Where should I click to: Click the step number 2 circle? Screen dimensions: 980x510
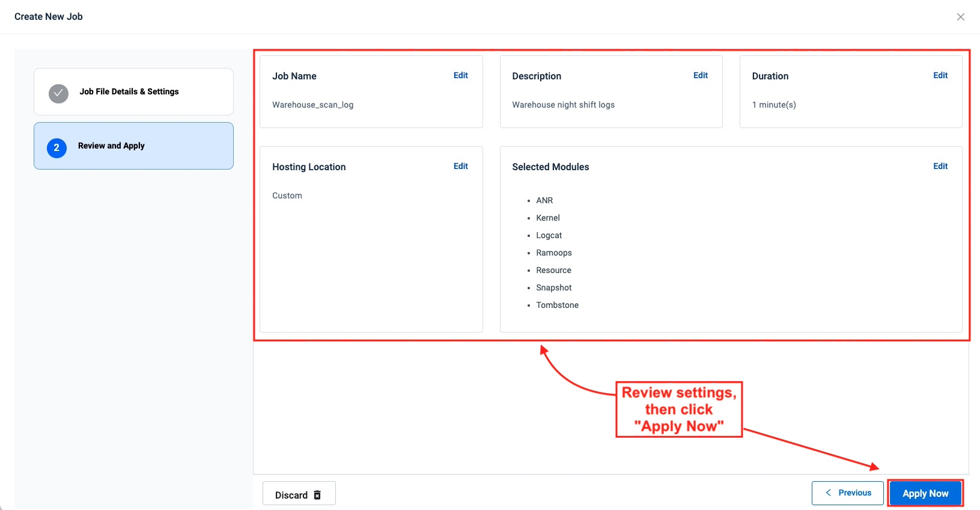(56, 147)
